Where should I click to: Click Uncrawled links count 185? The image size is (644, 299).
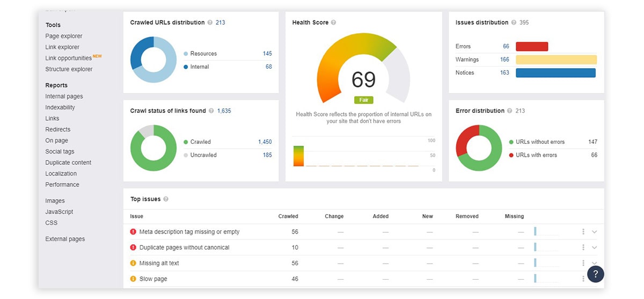[267, 155]
